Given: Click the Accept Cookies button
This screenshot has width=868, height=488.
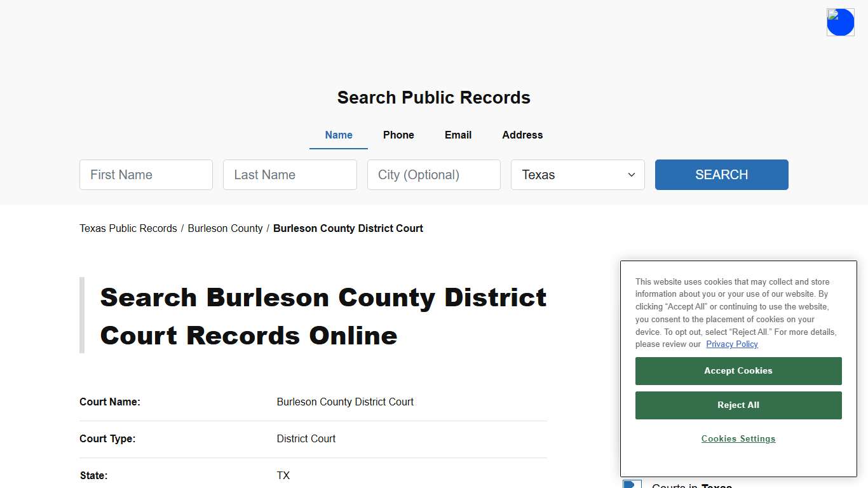Looking at the screenshot, I should [738, 370].
